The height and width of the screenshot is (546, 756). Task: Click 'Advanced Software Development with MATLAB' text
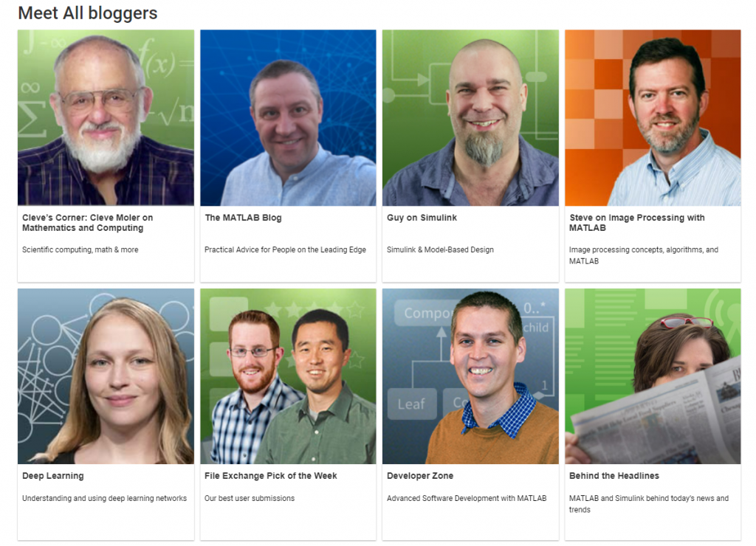pos(467,498)
